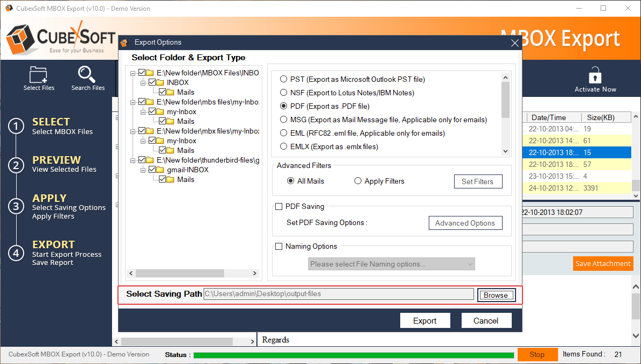Screen dimensions: 641x364
Task: Click the step 1 SELECT circle icon
Action: [x=16, y=127]
